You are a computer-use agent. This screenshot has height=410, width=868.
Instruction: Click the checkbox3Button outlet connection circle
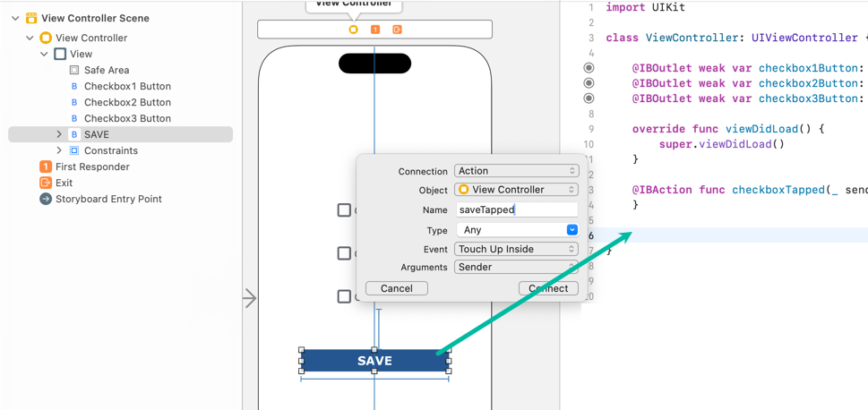(x=589, y=98)
